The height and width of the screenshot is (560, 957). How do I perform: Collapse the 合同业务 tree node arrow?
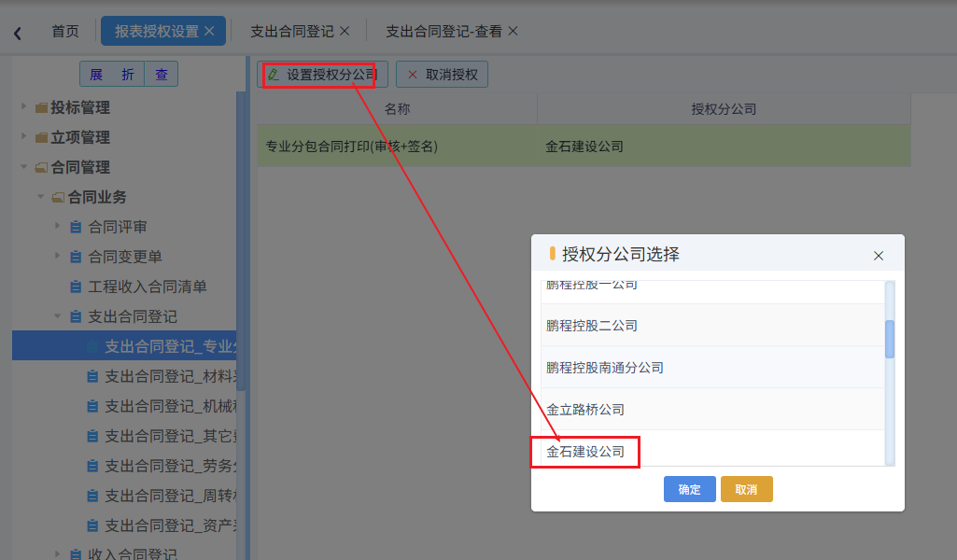click(x=41, y=196)
